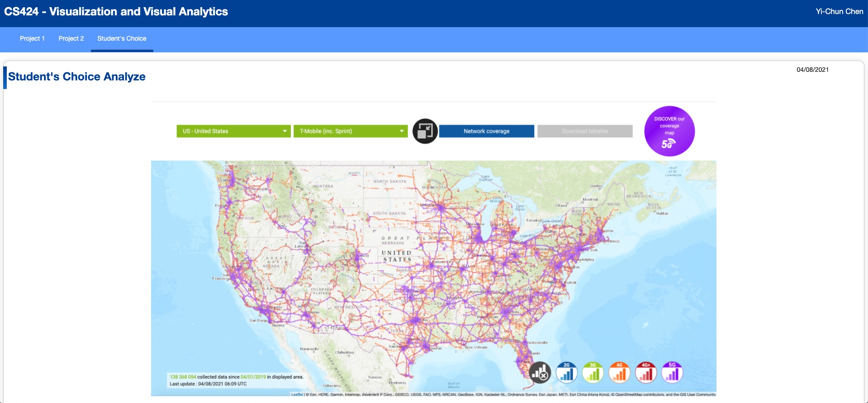Select the Download bitrates button
Image resolution: width=868 pixels, height=403 pixels.
[585, 131]
